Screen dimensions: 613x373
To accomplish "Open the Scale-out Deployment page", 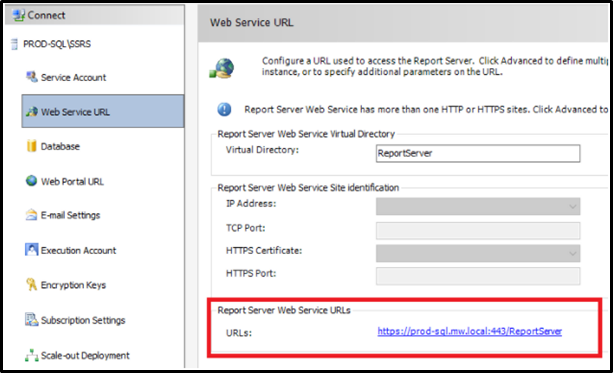I will coord(85,355).
